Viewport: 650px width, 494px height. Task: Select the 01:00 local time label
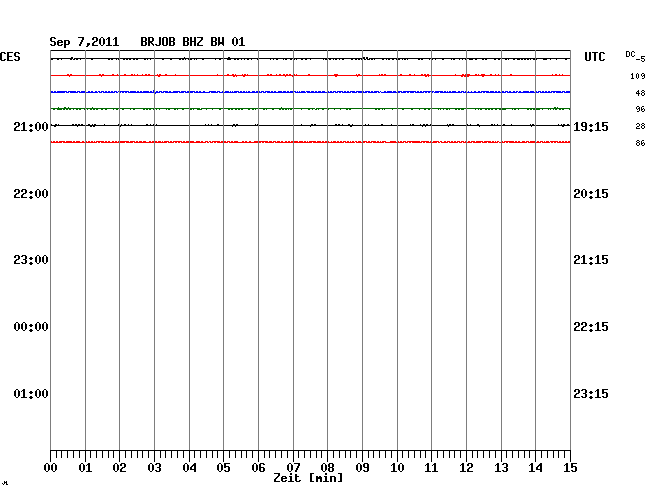[31, 393]
